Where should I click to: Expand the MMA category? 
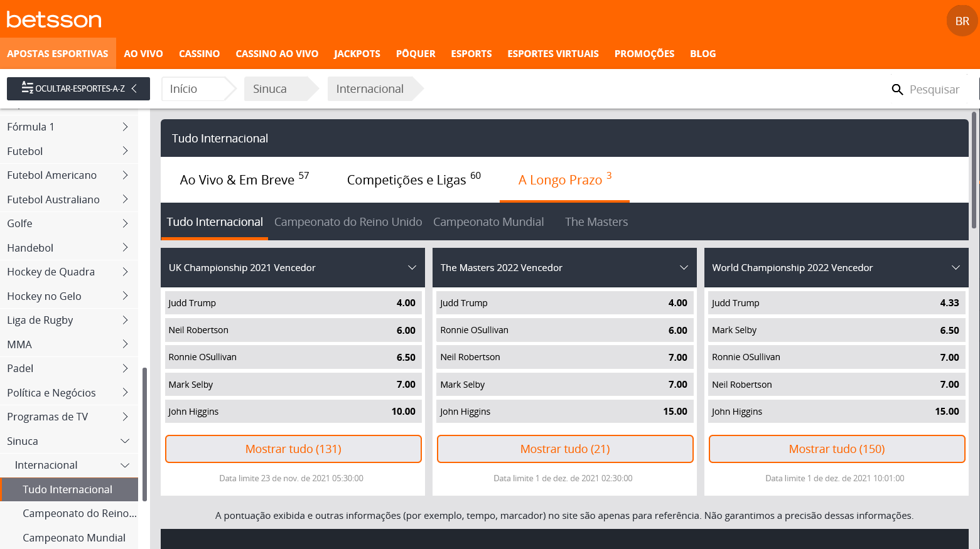[69, 344]
